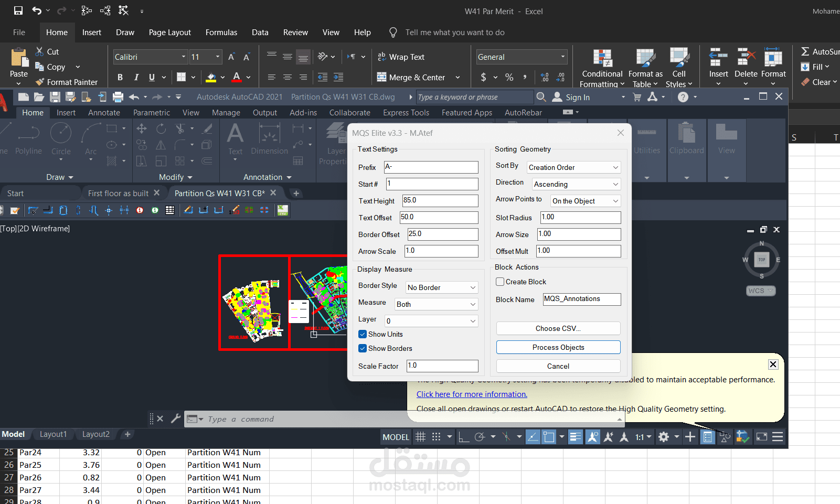This screenshot has width=840, height=504.
Task: Click the Excel yellow Fill Color swatch
Action: pyautogui.click(x=211, y=77)
